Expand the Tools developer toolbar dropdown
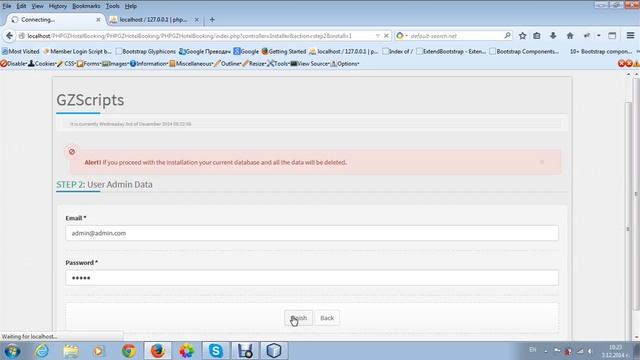 pos(278,64)
